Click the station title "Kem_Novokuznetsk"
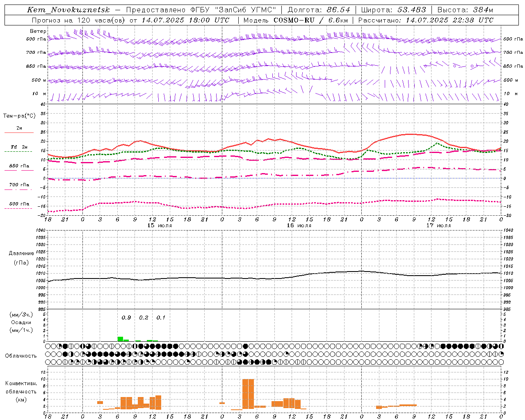525x420 pixels. (68, 10)
